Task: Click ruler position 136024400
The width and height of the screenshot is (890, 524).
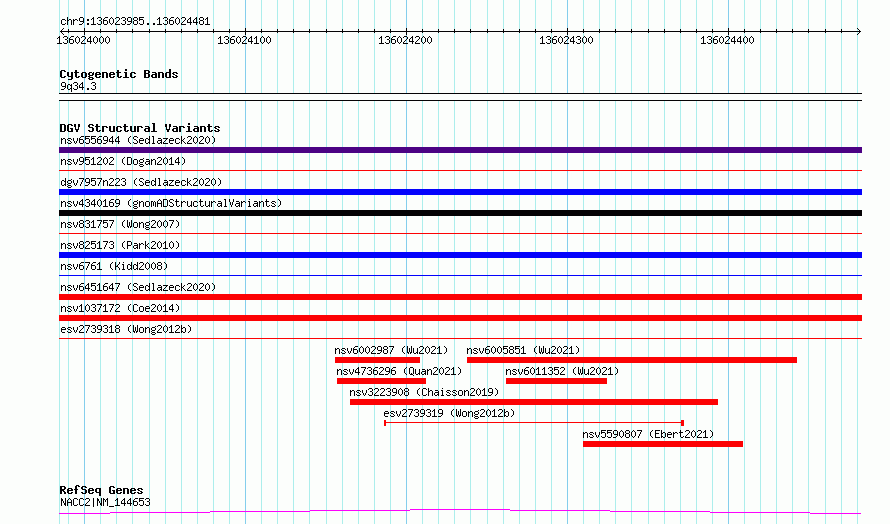Action: [727, 40]
